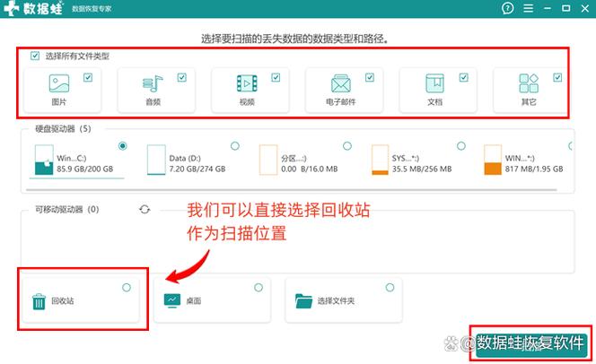Click the 7.20 GB/274 GB size text
Image resolution: width=596 pixels, height=364 pixels.
tap(197, 169)
